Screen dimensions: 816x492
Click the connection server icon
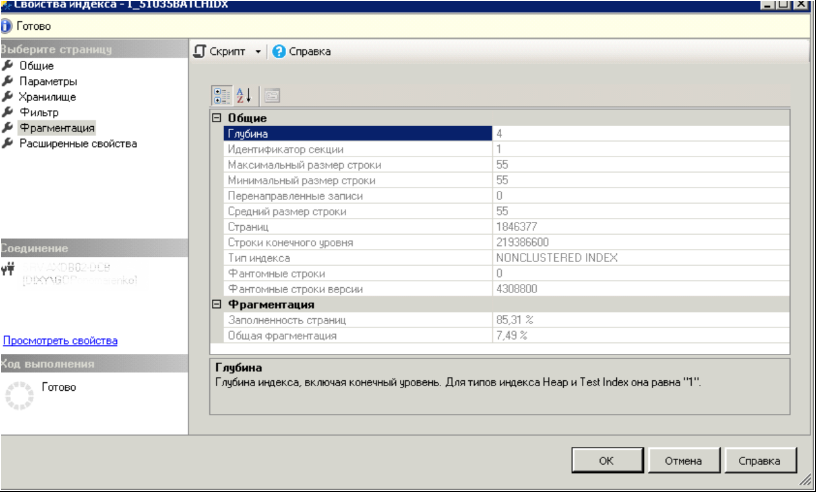[x=9, y=269]
